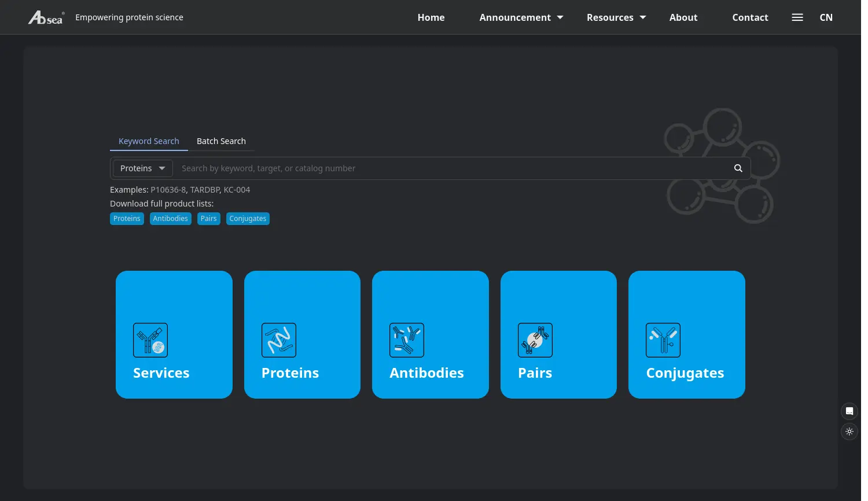The width and height of the screenshot is (868, 501).
Task: Click the Absea logo icon
Action: 46,18
